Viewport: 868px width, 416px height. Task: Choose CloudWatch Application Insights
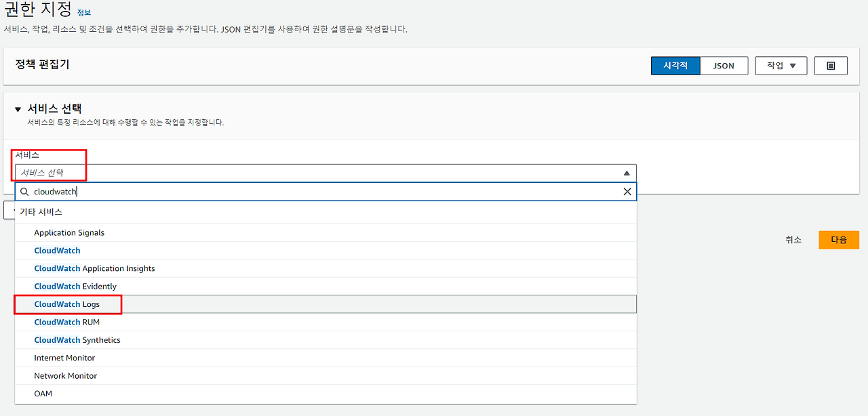(x=325, y=268)
